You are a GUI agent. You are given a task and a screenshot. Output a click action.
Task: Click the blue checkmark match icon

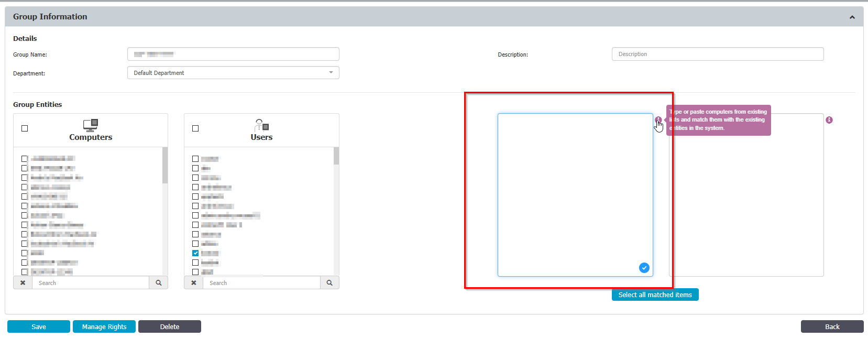(644, 268)
